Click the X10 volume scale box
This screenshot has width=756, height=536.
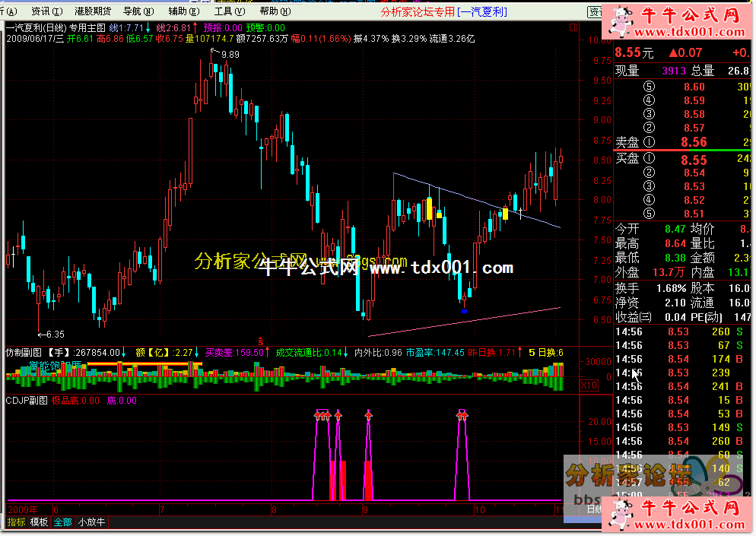pyautogui.click(x=589, y=385)
